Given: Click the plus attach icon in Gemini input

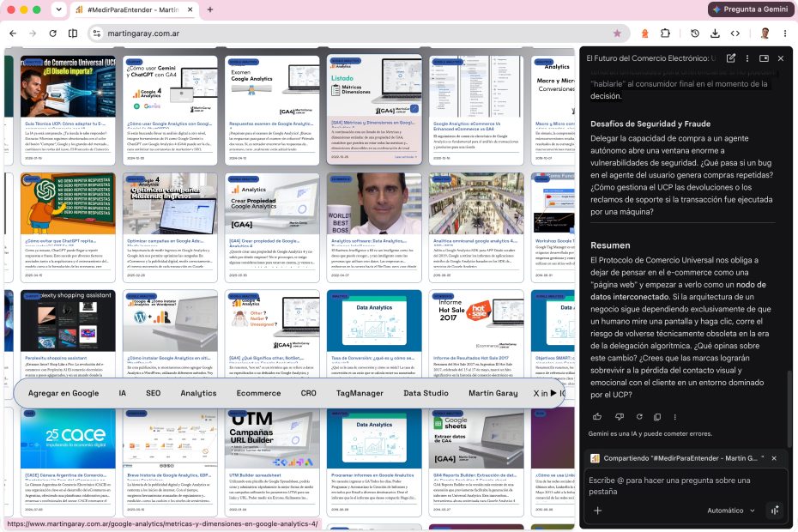Looking at the screenshot, I should [x=597, y=510].
